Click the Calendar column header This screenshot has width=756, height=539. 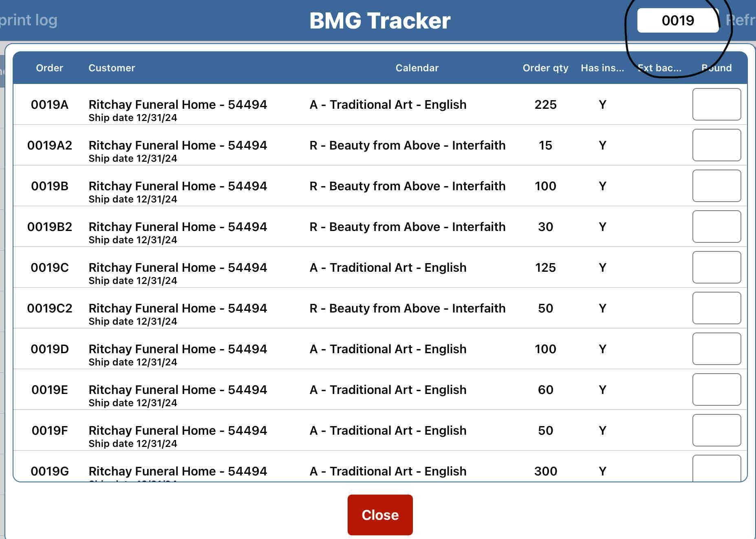click(x=417, y=68)
